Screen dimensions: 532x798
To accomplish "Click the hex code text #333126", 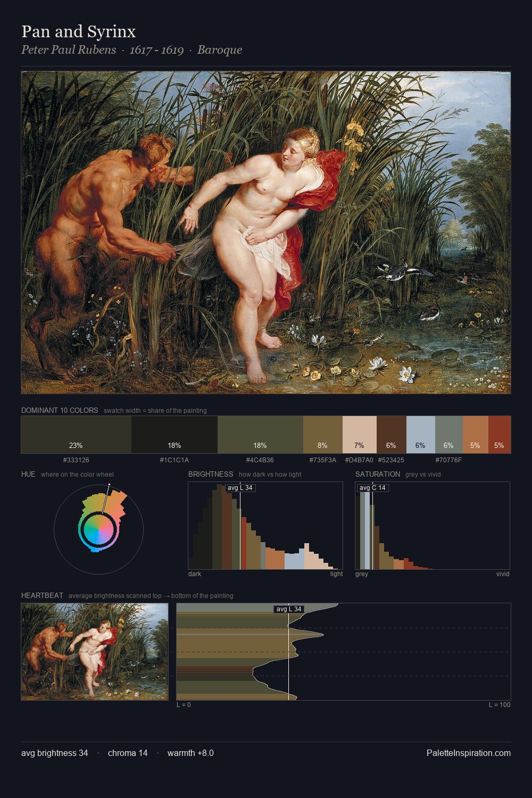I will pos(76,460).
